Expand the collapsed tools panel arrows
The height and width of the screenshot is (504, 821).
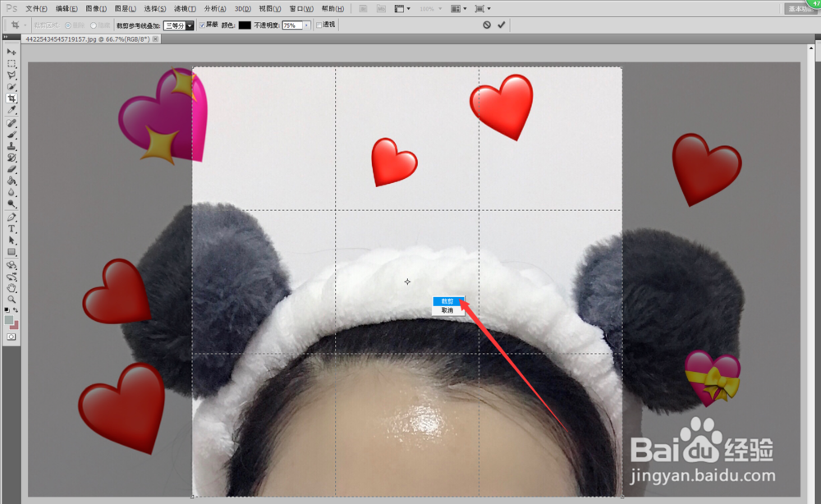click(5, 37)
